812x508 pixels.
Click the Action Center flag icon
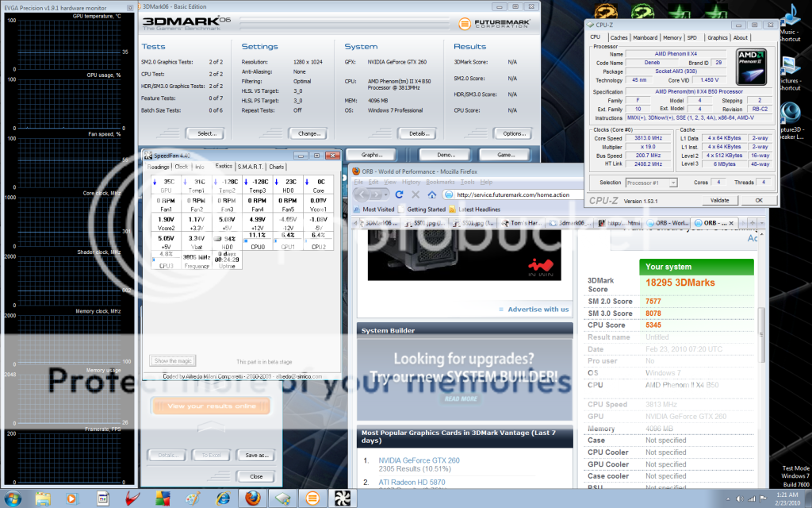763,498
